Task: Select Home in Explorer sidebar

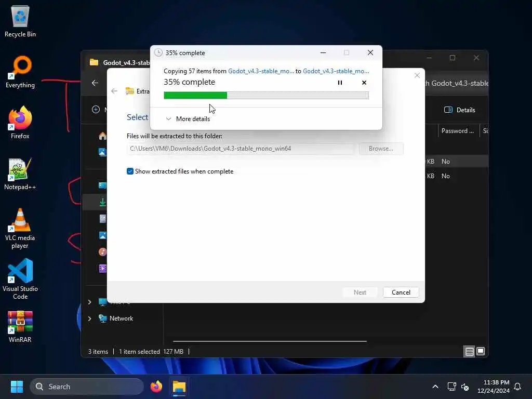Action: [102, 136]
